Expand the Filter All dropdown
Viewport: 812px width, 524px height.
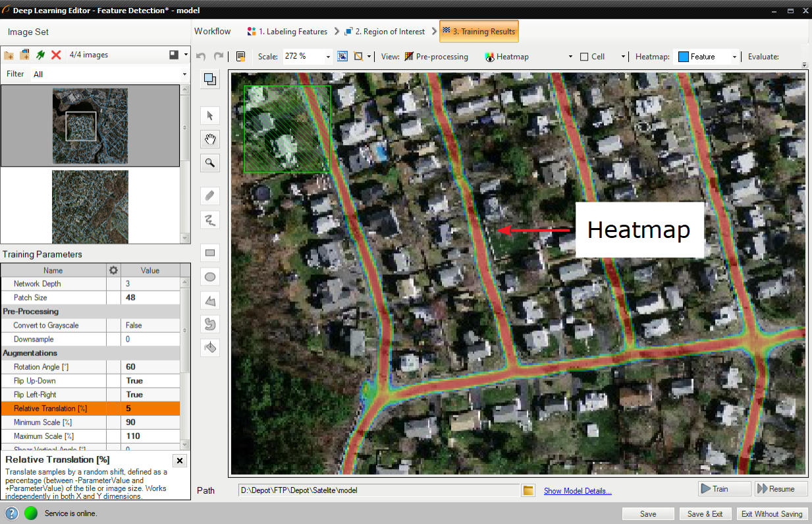184,74
